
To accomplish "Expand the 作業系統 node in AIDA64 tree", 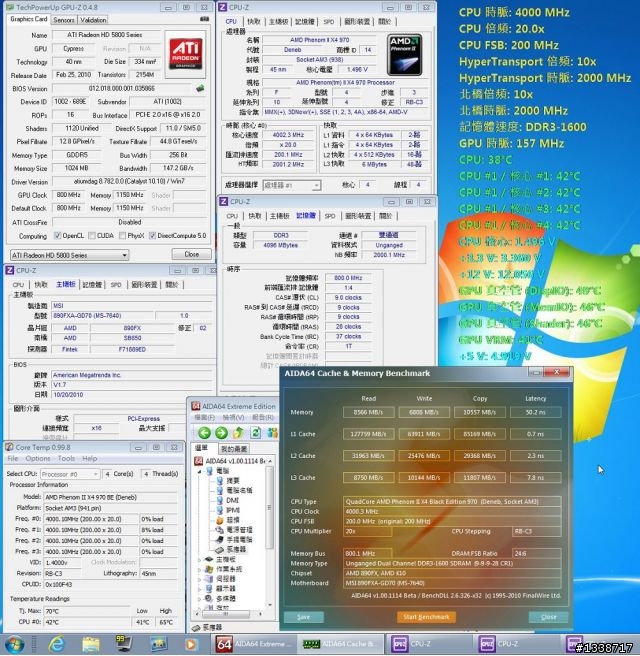I will tap(200, 569).
